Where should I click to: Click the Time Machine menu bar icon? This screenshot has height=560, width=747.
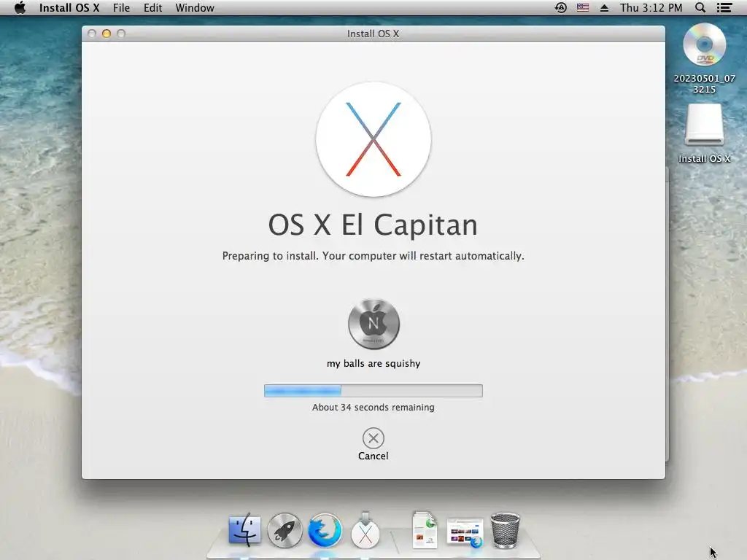coord(561,7)
